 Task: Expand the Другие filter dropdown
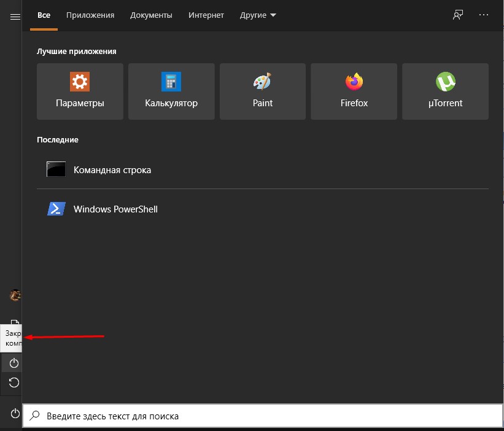point(258,15)
